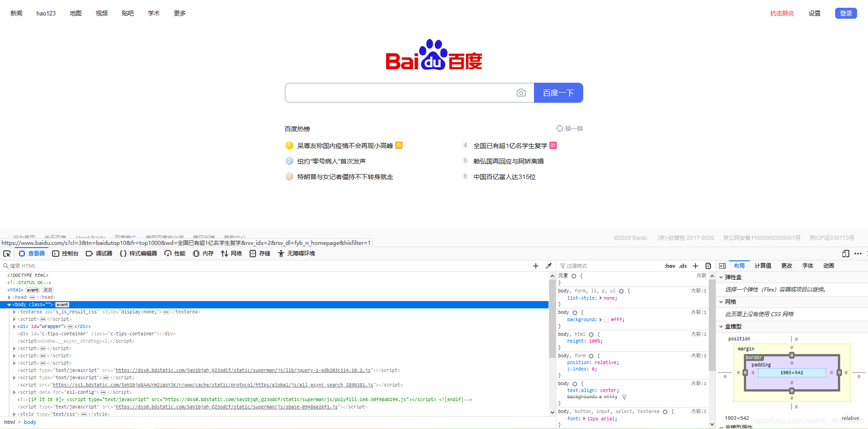868x429 pixels.
Task: Click the element picker icon in devtools
Action: coord(7,254)
